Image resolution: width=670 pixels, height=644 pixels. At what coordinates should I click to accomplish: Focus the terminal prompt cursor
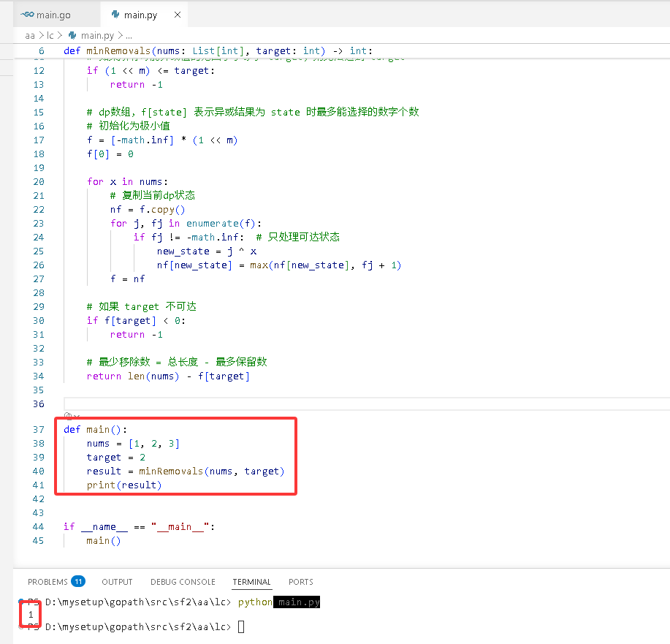coord(241,627)
